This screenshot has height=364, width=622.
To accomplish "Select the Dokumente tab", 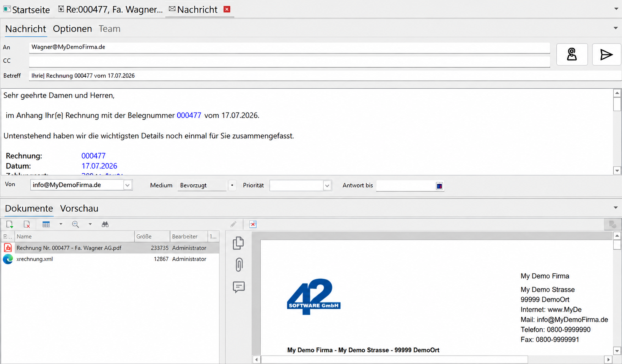I will (x=29, y=209).
